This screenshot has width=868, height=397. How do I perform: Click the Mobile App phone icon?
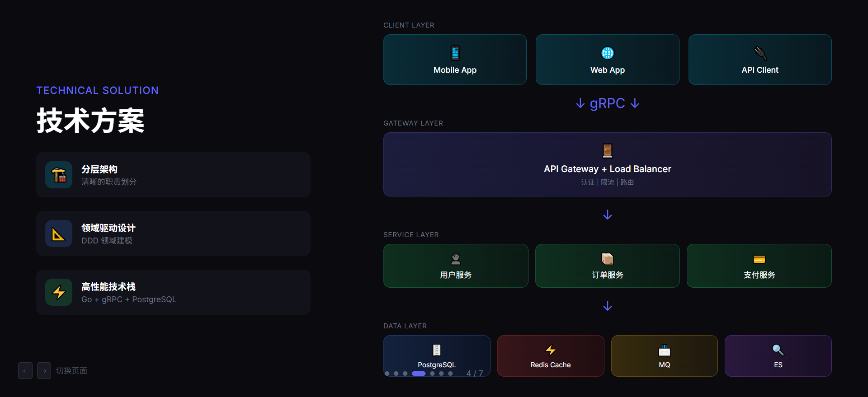click(455, 53)
